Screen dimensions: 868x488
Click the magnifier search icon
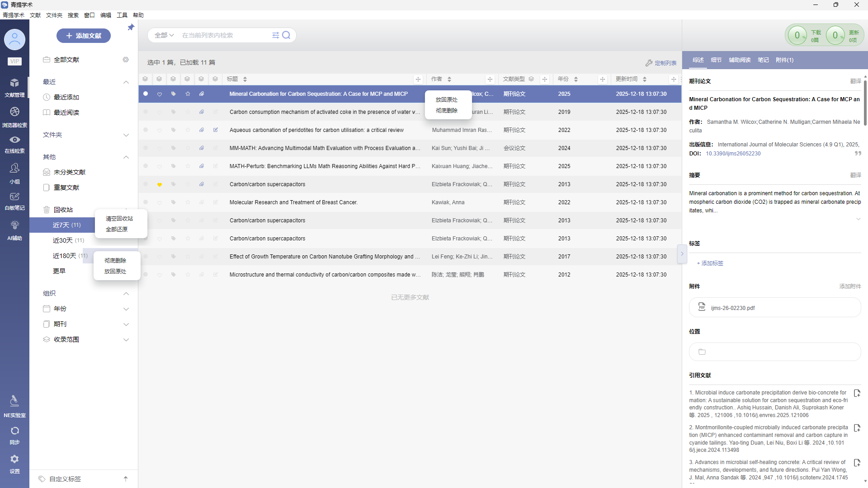286,35
